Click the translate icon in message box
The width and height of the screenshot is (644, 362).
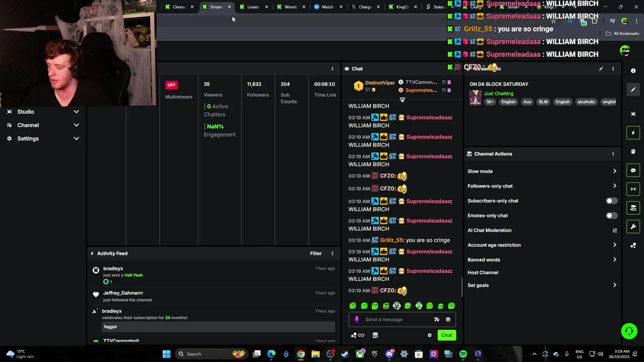pyautogui.click(x=436, y=319)
